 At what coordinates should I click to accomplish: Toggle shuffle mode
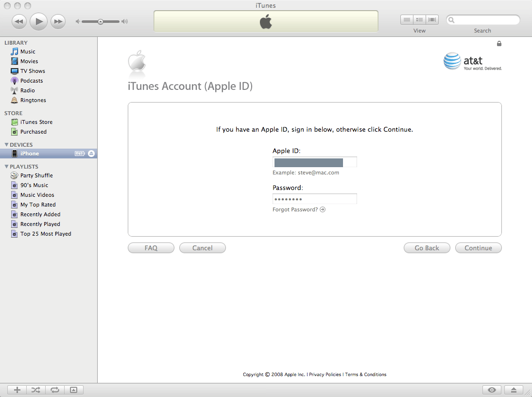coord(35,390)
